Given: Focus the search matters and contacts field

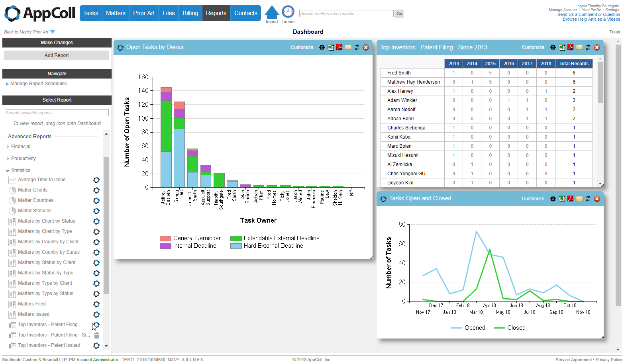Looking at the screenshot, I should (346, 14).
